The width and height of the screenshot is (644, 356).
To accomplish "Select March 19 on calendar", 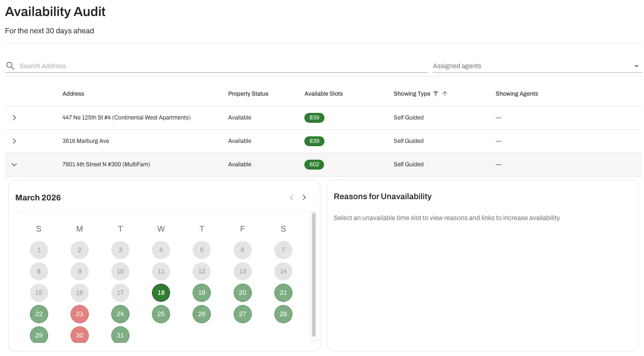I will tap(202, 293).
